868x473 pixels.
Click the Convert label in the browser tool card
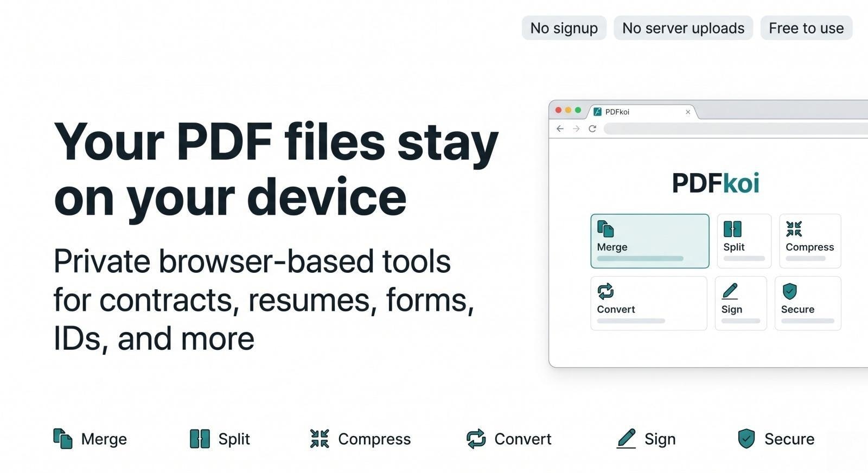pos(616,309)
